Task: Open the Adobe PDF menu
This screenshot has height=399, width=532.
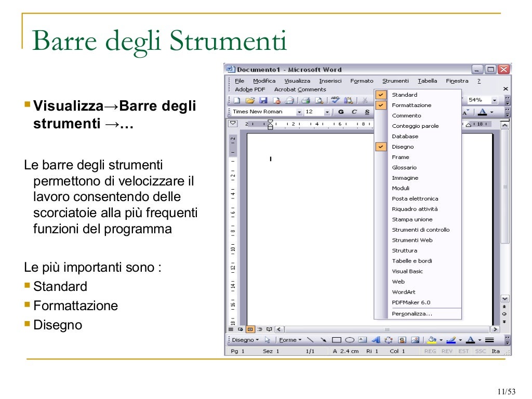Action: (250, 89)
